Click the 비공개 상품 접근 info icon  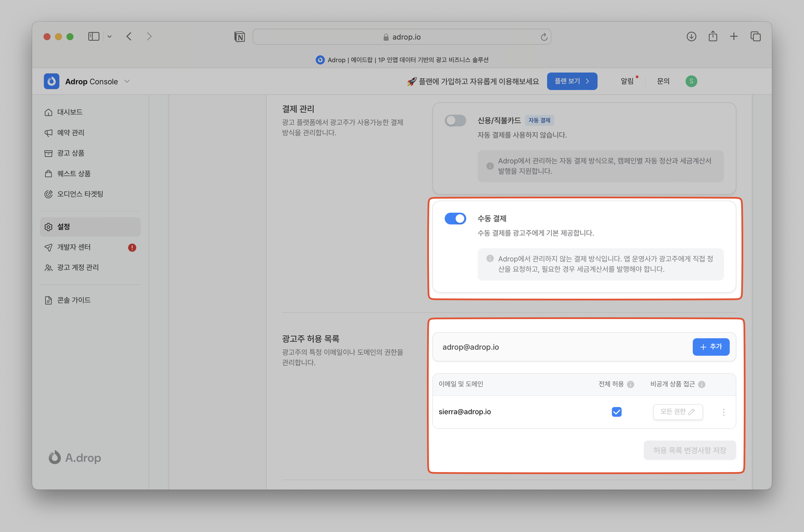click(702, 384)
